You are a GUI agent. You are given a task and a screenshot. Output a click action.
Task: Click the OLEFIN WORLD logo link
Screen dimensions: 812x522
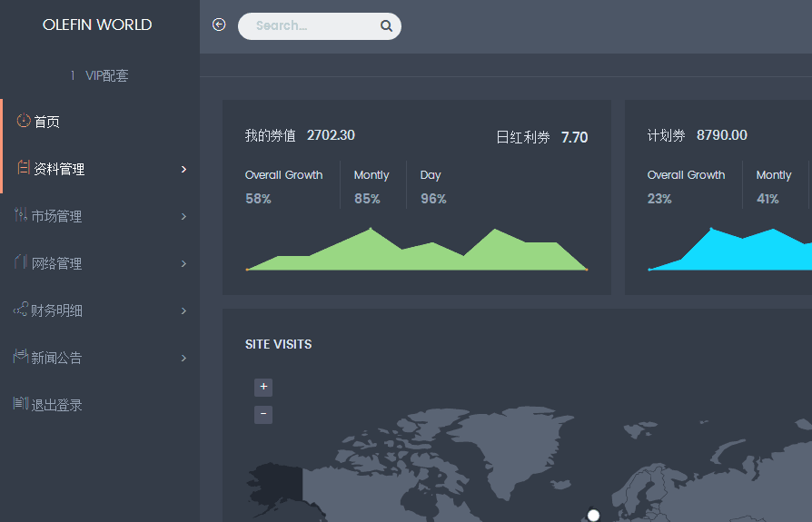[x=97, y=25]
